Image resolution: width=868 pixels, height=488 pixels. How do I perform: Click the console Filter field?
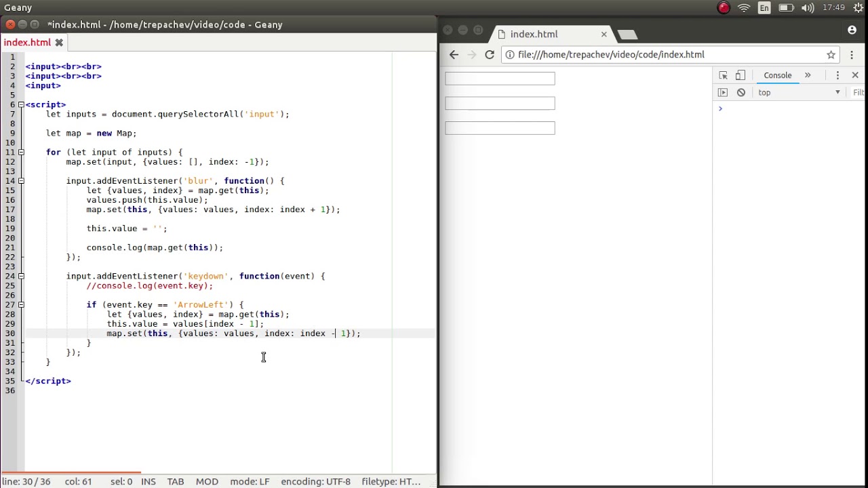[859, 92]
